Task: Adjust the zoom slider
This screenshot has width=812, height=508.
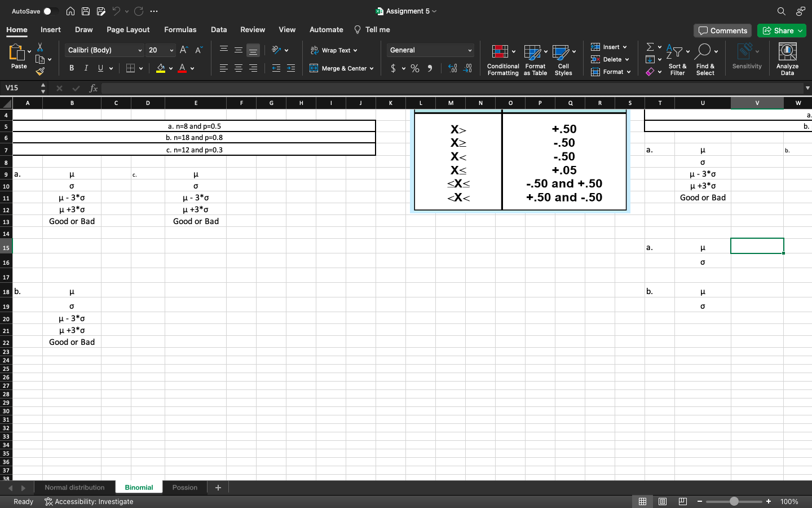Action: coord(734,501)
